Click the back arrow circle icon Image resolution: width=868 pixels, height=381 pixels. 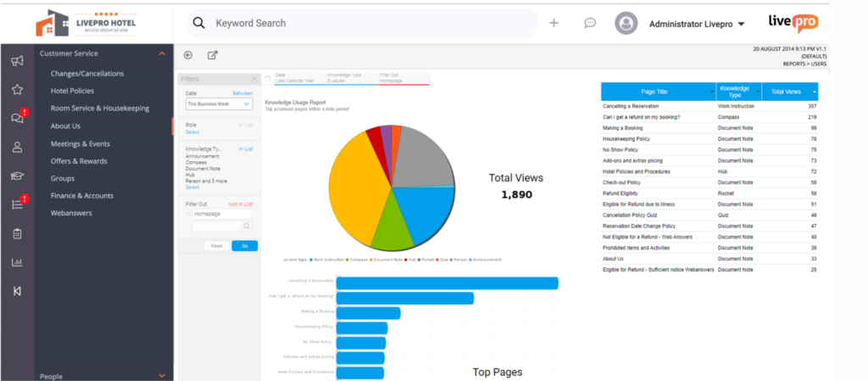click(x=188, y=55)
